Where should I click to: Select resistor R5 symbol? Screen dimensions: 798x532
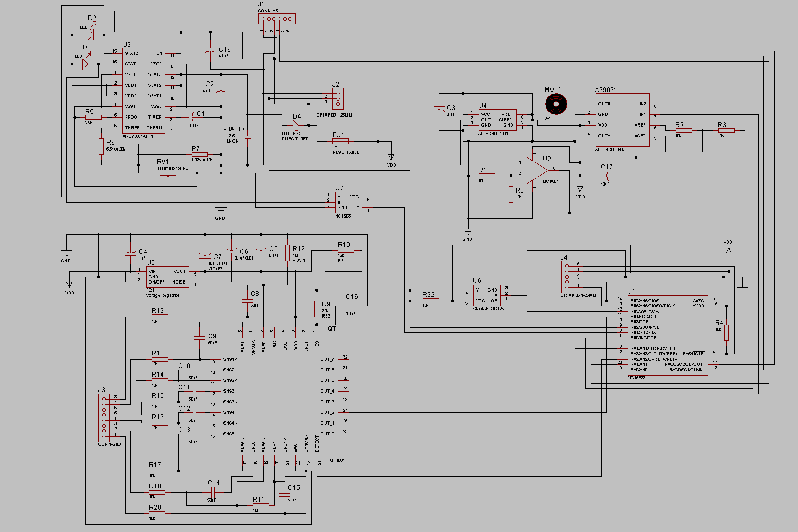pos(93,117)
